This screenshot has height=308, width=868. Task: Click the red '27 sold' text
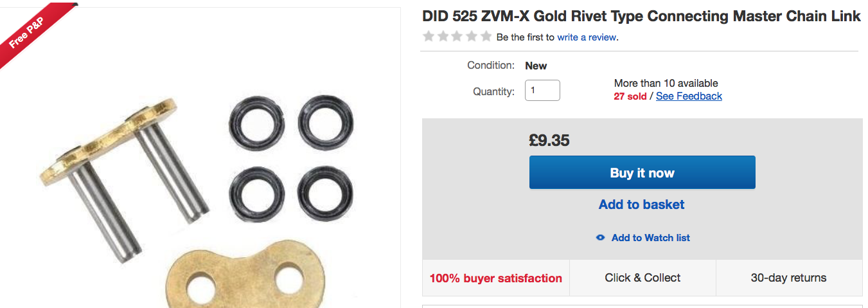[630, 96]
